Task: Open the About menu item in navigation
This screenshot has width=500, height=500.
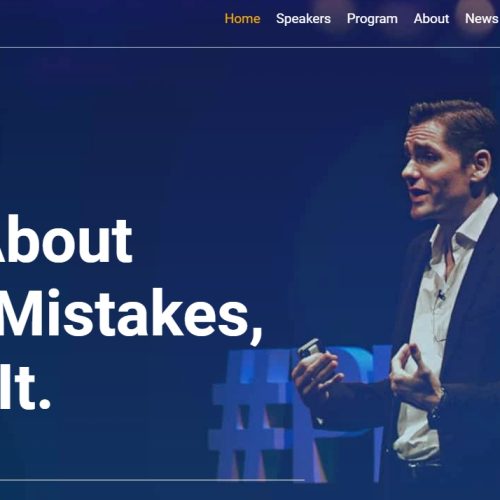Action: 431,19
